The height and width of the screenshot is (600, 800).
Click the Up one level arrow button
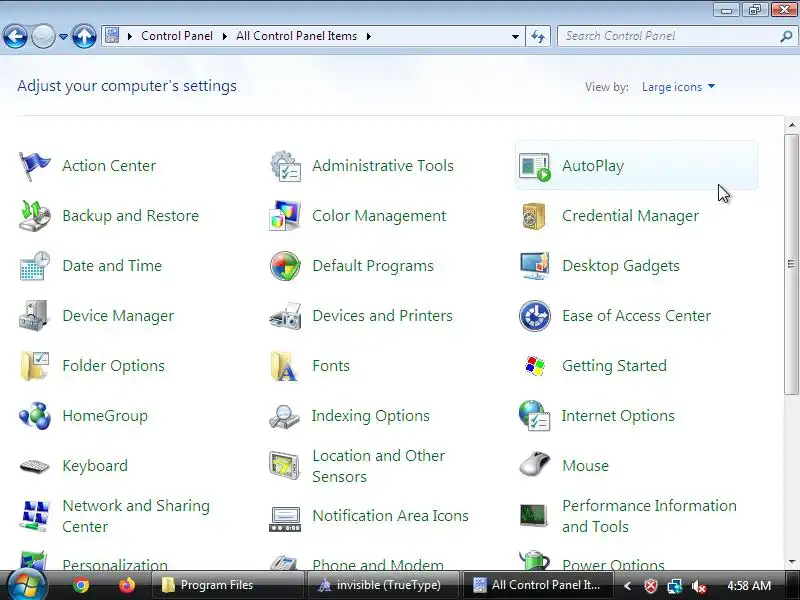point(84,36)
